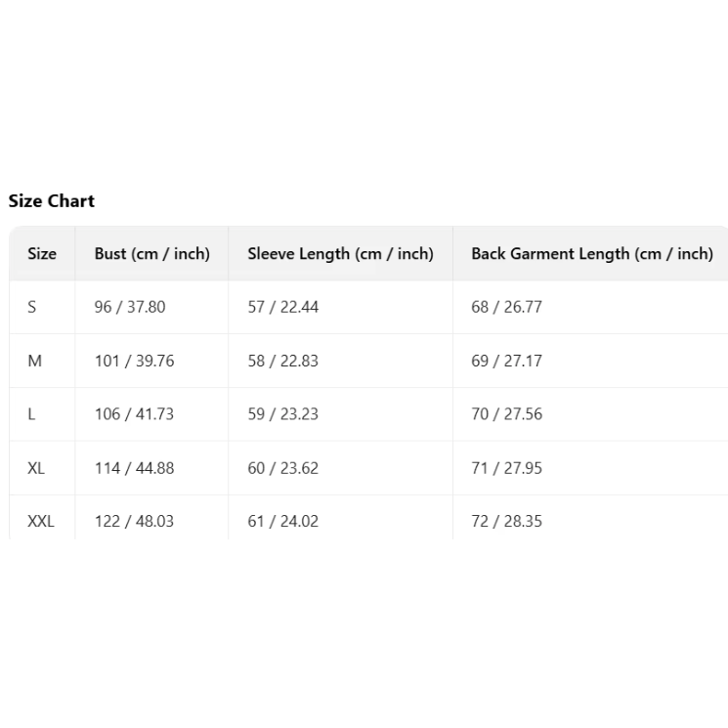The image size is (728, 728).
Task: Select the M size row label
Action: tap(35, 361)
